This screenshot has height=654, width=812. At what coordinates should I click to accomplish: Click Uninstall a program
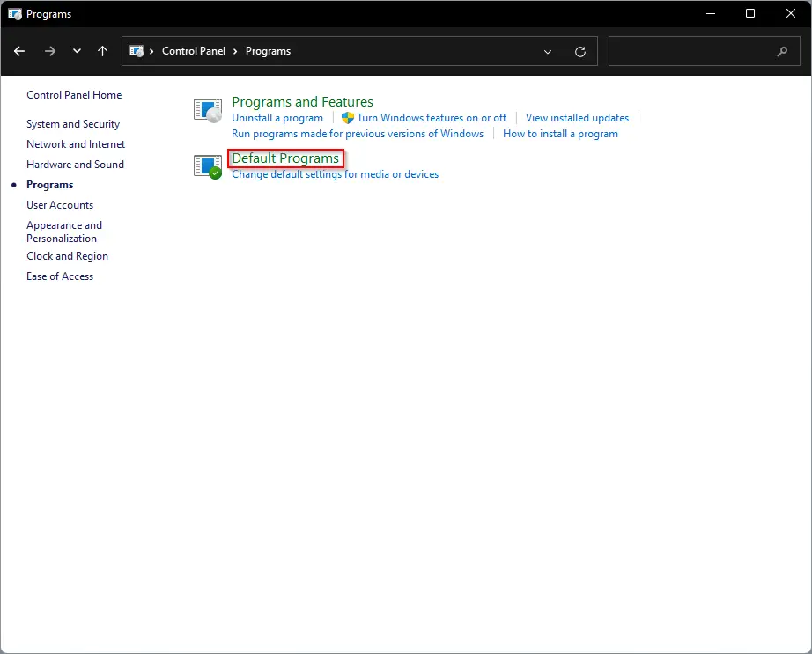coord(277,118)
